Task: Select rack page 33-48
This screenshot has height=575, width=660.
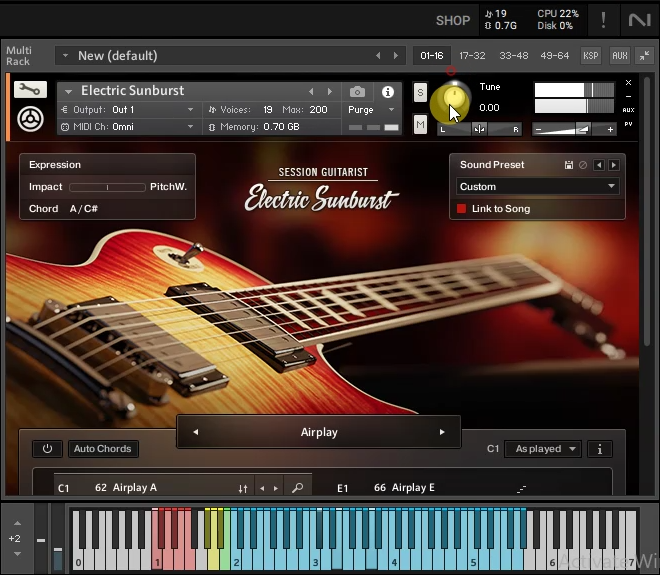Action: click(x=514, y=56)
